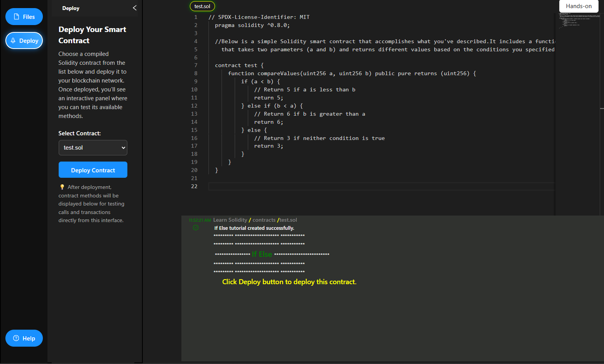Click the Hands-on button at top right
This screenshot has width=604, height=364.
[578, 6]
